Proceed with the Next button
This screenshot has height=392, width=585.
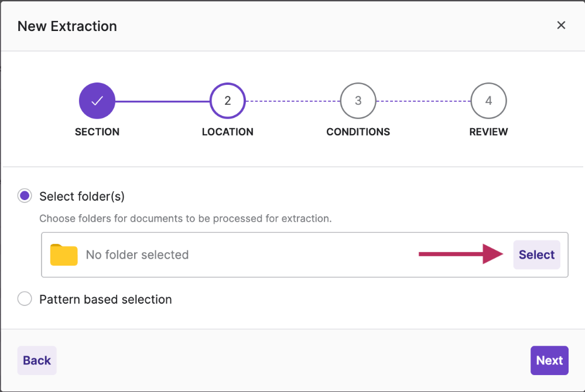pos(549,360)
